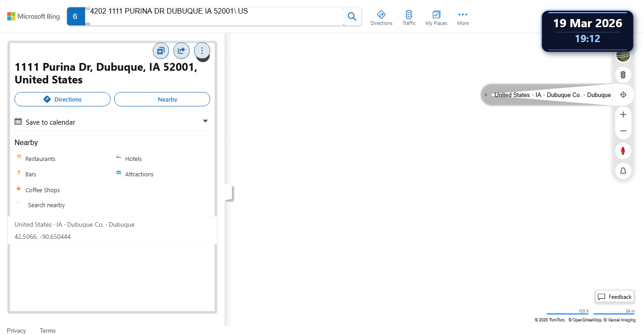Image resolution: width=644 pixels, height=335 pixels.
Task: Collapse the map breadcrumb triangle arrow
Action: (x=486, y=95)
